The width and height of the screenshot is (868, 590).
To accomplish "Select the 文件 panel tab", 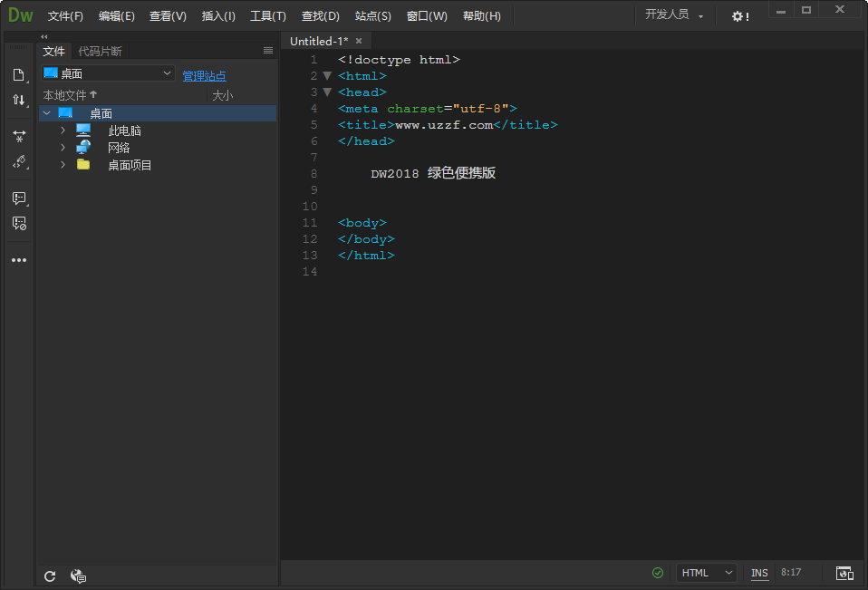I will click(x=53, y=51).
